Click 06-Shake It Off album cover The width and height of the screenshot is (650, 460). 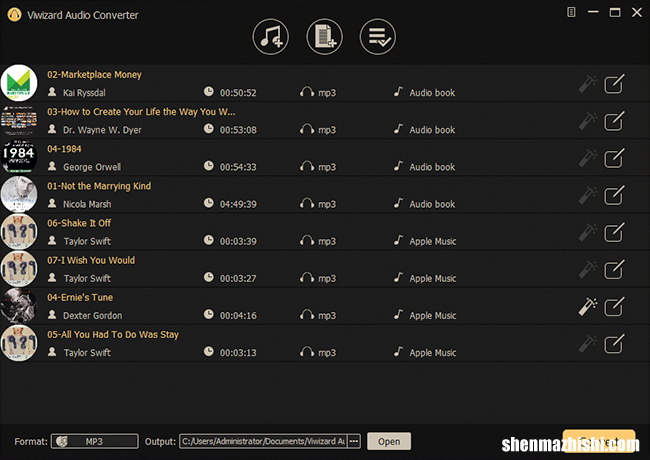coord(19,232)
